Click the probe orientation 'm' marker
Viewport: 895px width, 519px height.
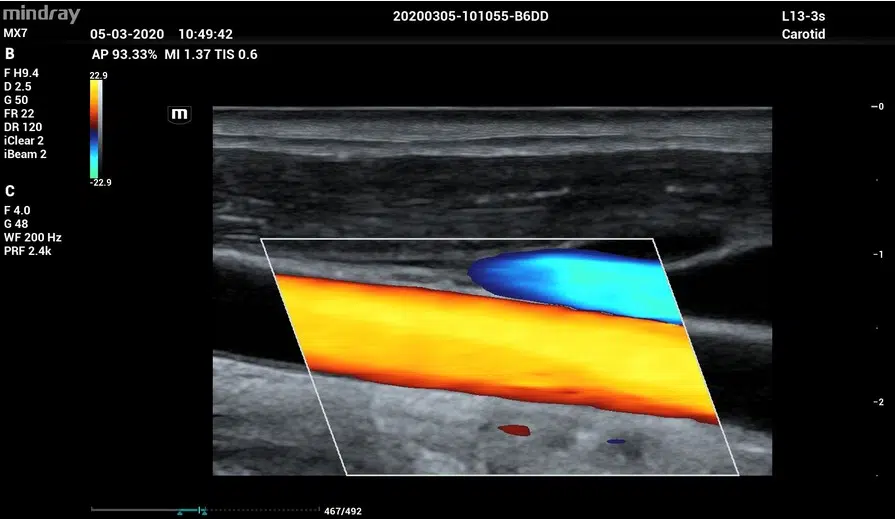pos(180,114)
